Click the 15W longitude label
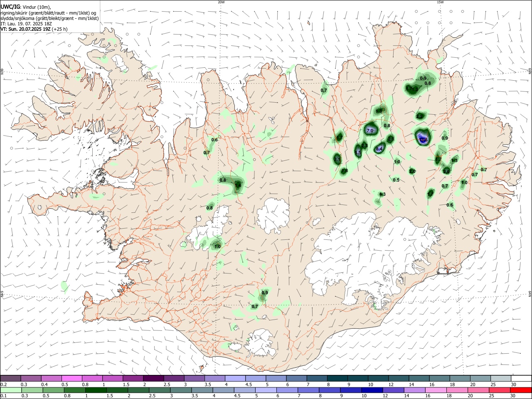 click(x=440, y=2)
